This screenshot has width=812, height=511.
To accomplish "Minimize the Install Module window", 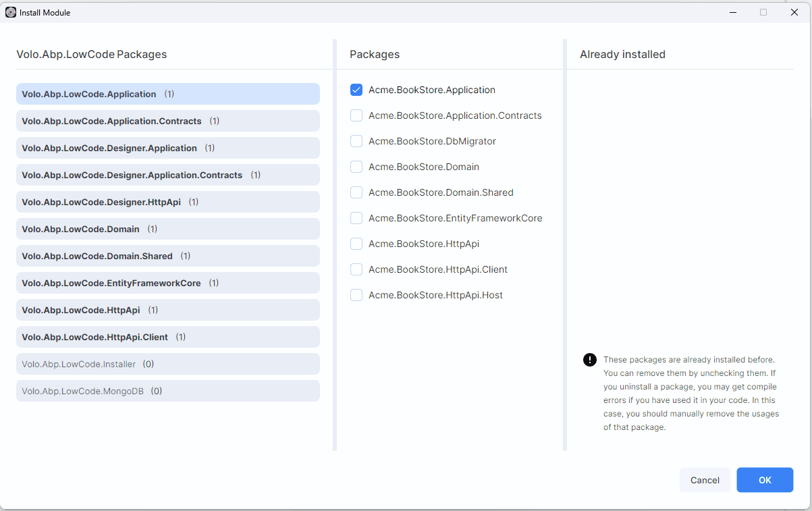I will pyautogui.click(x=732, y=12).
